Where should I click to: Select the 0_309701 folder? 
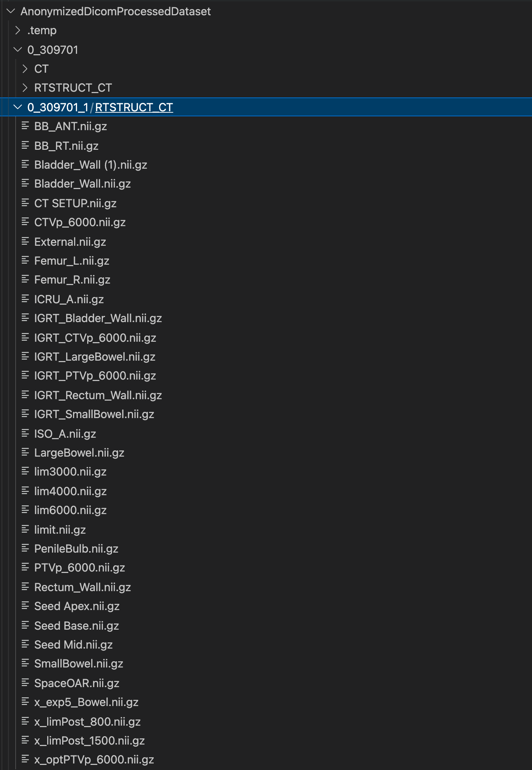click(x=53, y=50)
